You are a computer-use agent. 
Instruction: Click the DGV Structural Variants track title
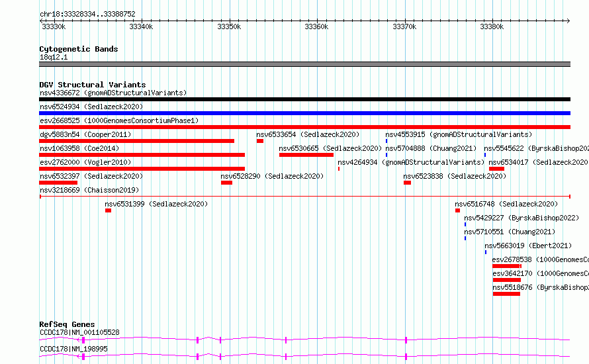[93, 85]
